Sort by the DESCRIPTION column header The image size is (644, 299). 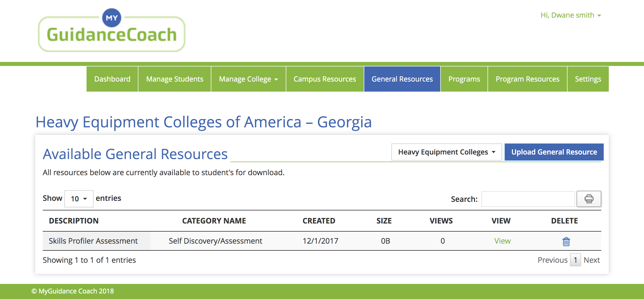click(74, 221)
